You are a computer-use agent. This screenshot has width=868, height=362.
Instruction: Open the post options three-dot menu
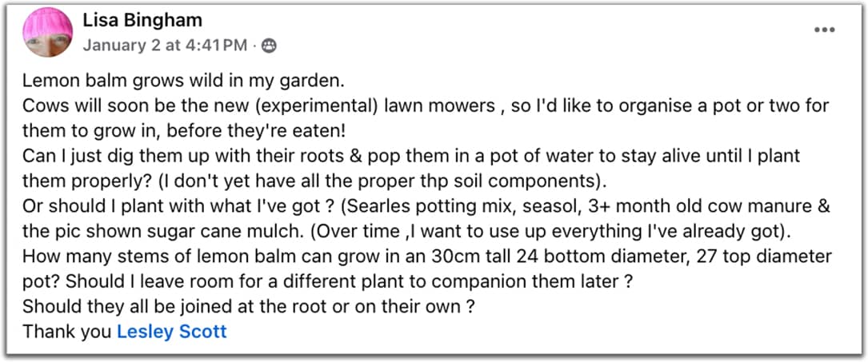(x=824, y=30)
